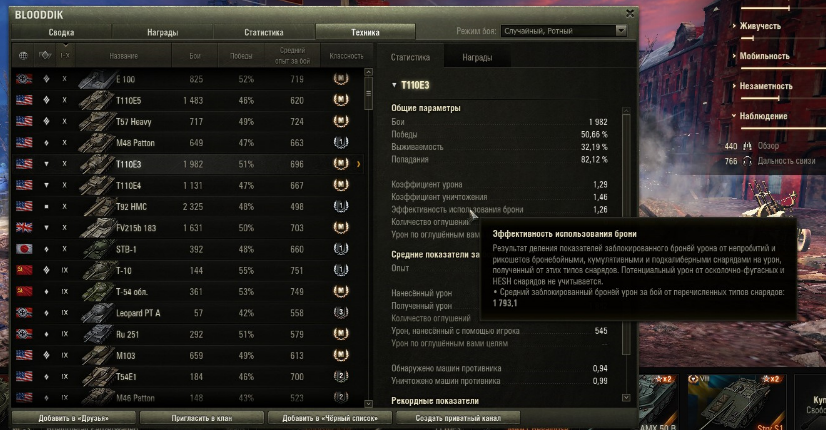Click Добавить в «Друзья» button
Viewport: 826px width, 430px height.
(x=74, y=418)
